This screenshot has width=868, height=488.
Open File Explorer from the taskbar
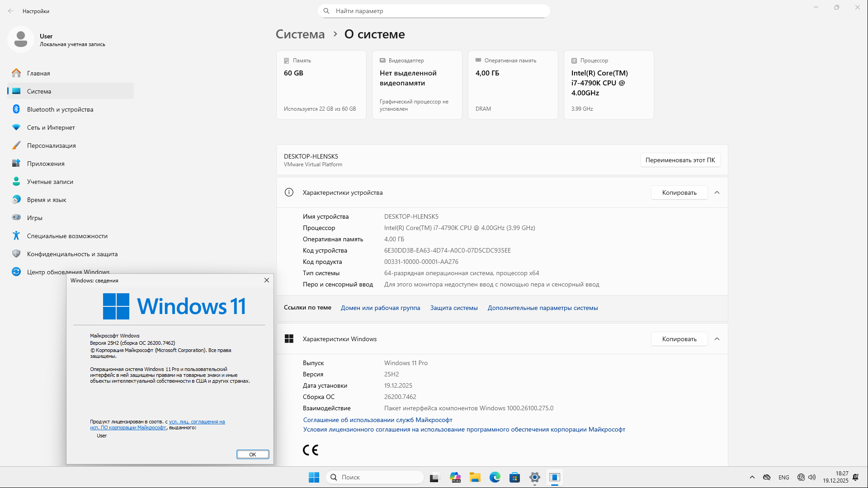(475, 477)
